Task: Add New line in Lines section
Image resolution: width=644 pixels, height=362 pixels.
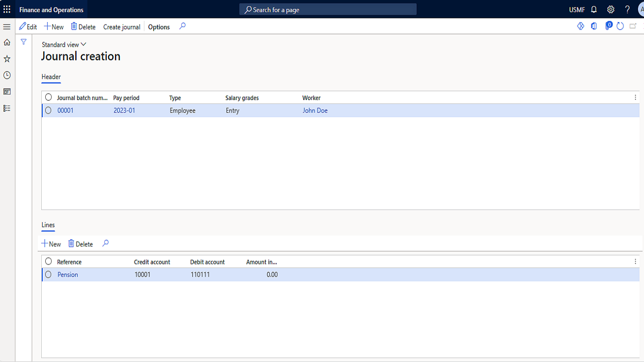Action: click(51, 244)
